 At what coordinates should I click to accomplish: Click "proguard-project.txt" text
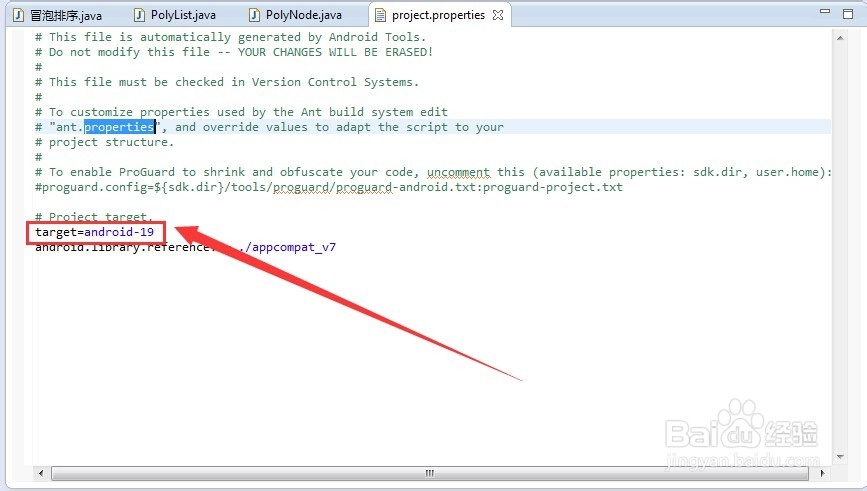pyautogui.click(x=553, y=187)
